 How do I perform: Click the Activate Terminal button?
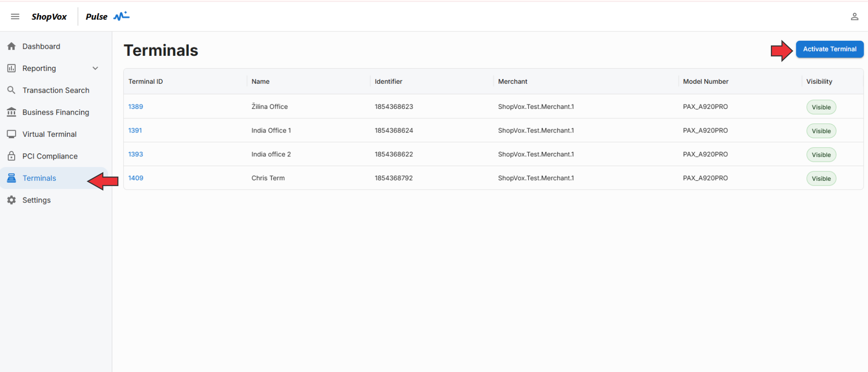[829, 49]
